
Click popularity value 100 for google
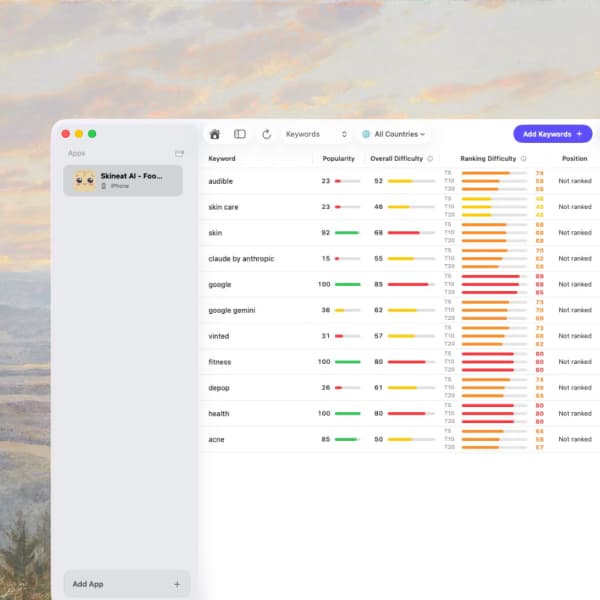(324, 284)
